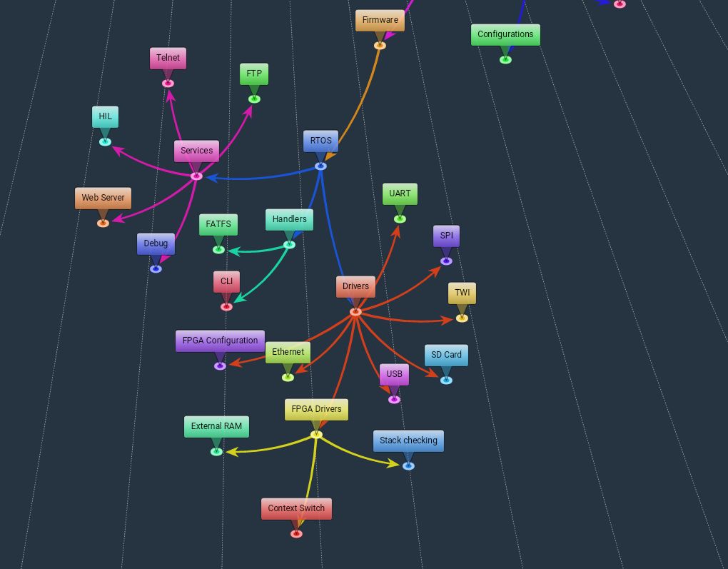728x569 pixels.
Task: Select the Web Server node
Action: click(103, 198)
